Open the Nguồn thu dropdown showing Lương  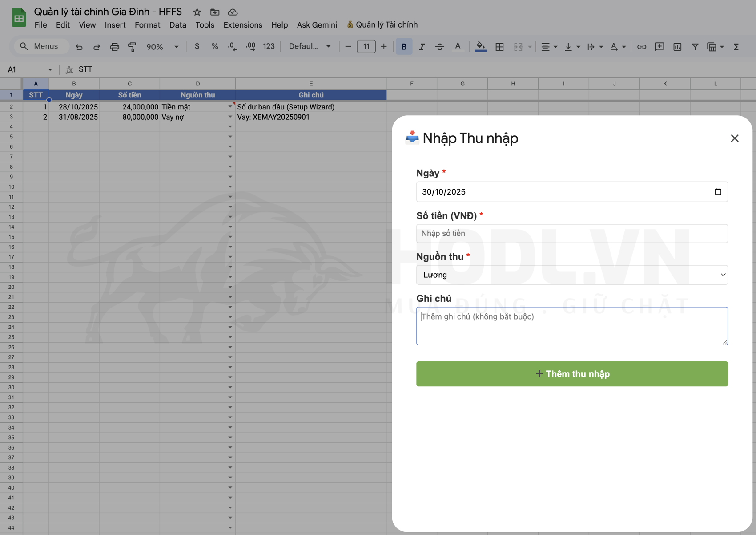[571, 275]
